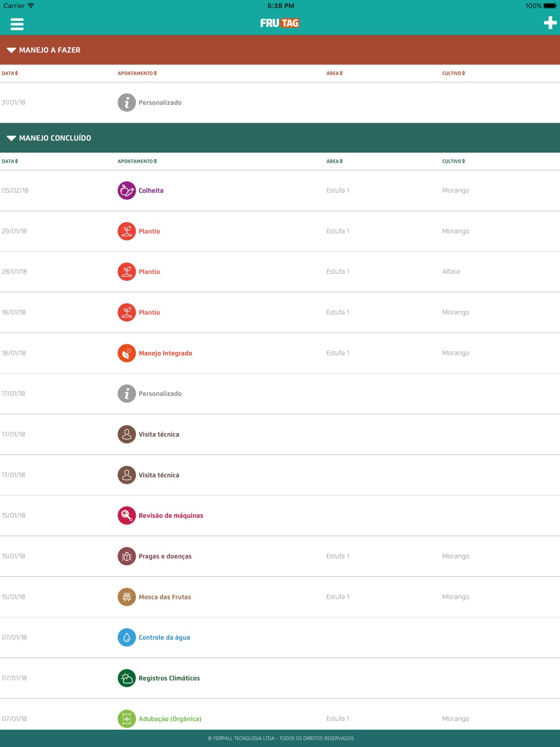The height and width of the screenshot is (747, 560).
Task: Open the Pragas e doenças label
Action: [165, 556]
